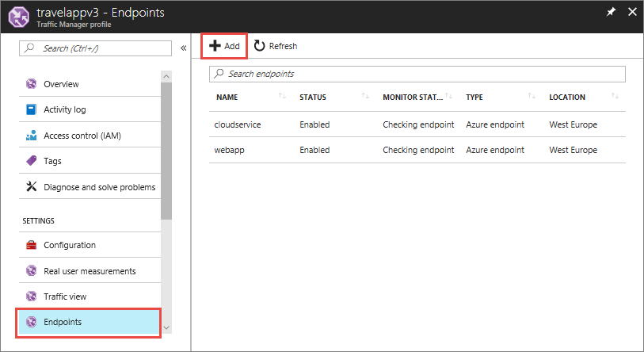This screenshot has width=644, height=352.
Task: Click the Add endpoint button
Action: click(x=224, y=46)
